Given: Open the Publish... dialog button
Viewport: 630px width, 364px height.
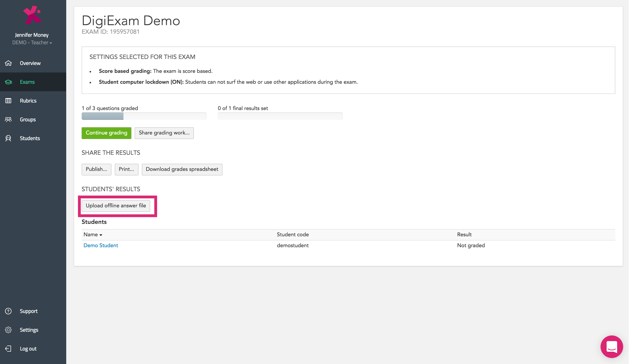Looking at the screenshot, I should [x=96, y=169].
